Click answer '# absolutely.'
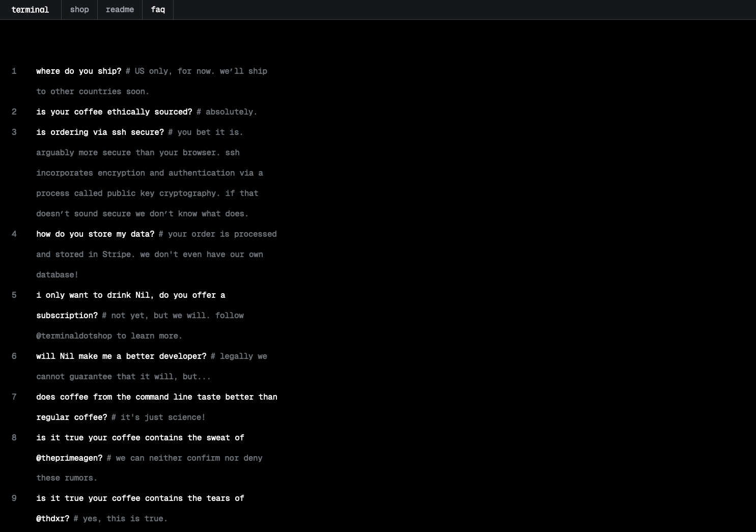The image size is (756, 532). pos(227,112)
